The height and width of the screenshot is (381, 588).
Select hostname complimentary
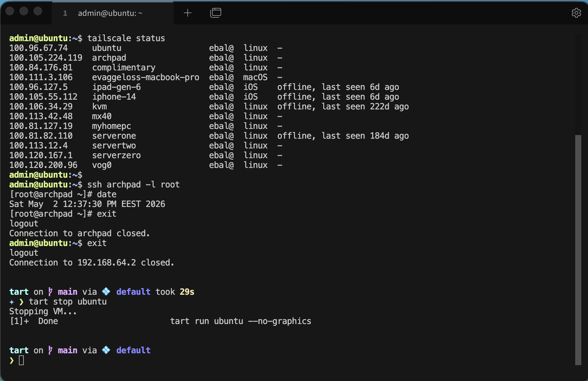[x=124, y=68]
